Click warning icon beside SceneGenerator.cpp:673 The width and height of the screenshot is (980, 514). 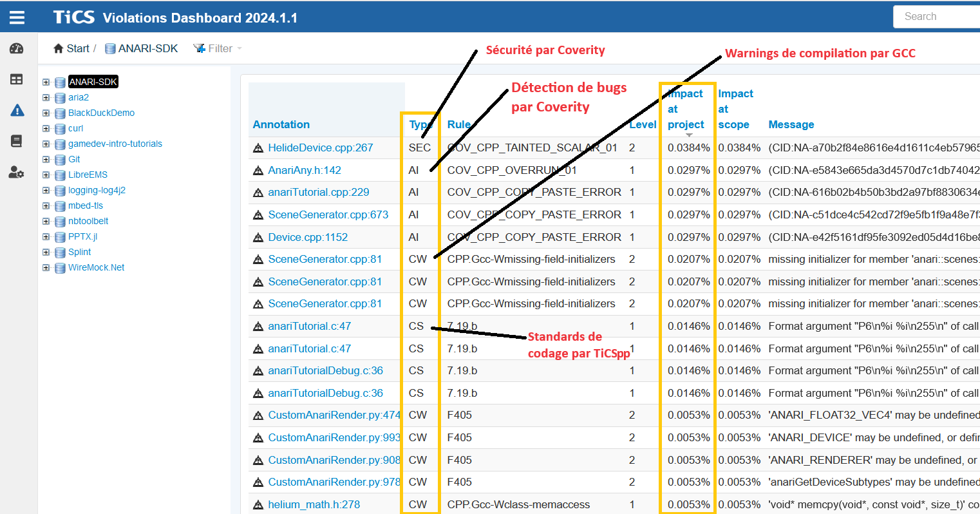click(x=258, y=215)
